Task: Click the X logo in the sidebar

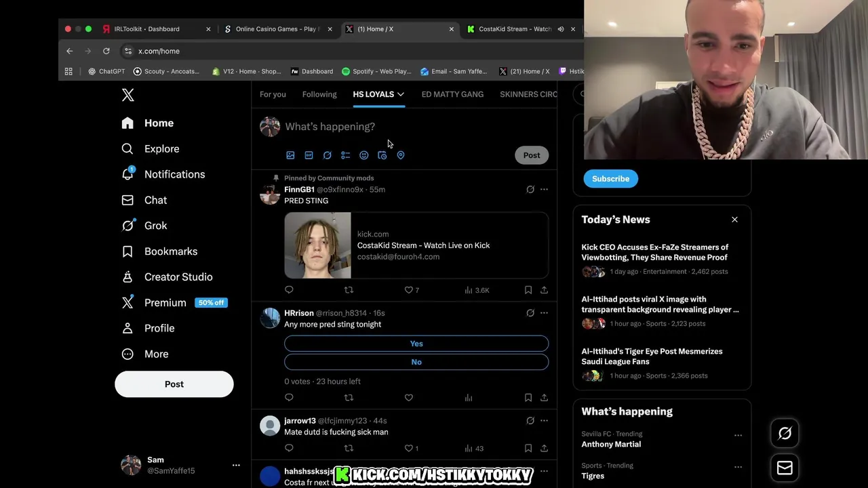Action: point(127,95)
